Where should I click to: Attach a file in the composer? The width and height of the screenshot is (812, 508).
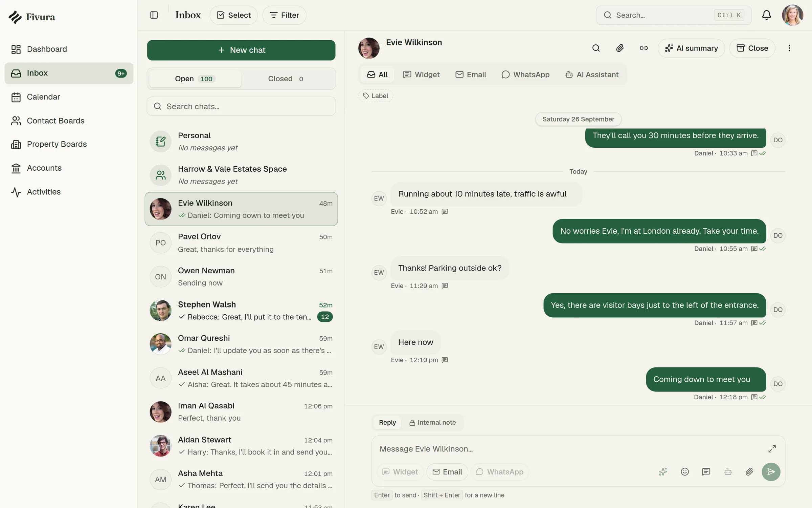pos(749,472)
